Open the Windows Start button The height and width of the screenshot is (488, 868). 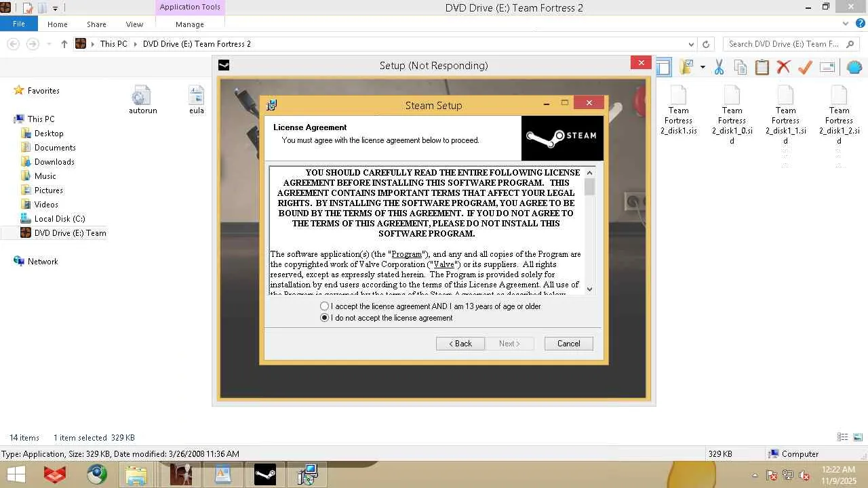pos(16,474)
